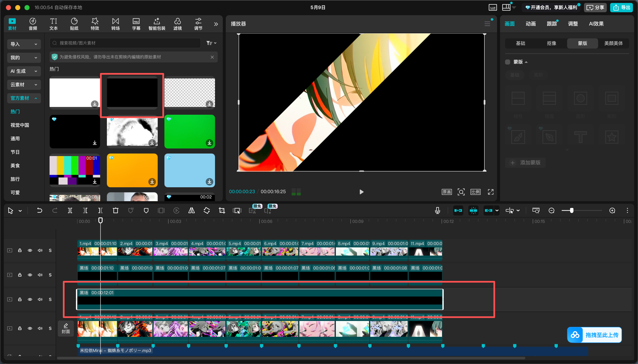Delete the selected clip with trash icon

116,210
